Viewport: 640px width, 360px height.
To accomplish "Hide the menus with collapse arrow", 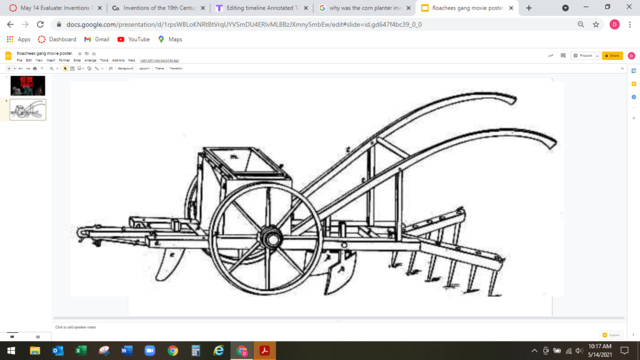I will pyautogui.click(x=622, y=69).
